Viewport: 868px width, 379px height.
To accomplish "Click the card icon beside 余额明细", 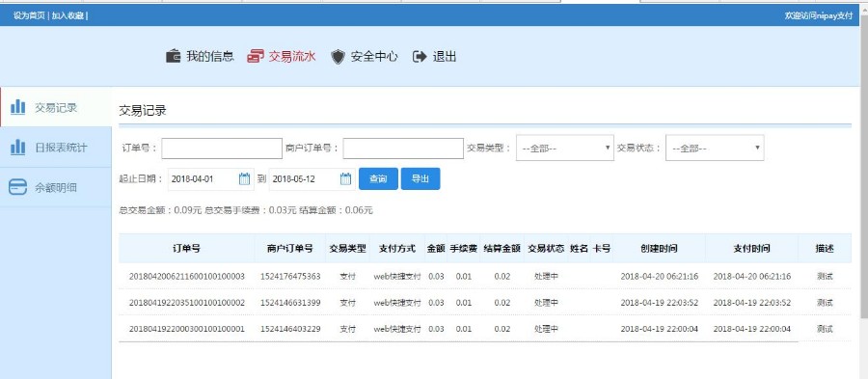I will 17,187.
